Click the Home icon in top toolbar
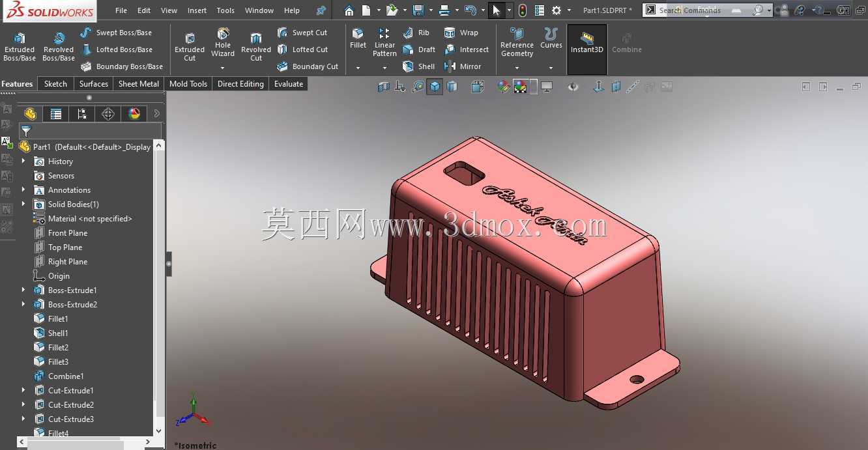 (349, 10)
